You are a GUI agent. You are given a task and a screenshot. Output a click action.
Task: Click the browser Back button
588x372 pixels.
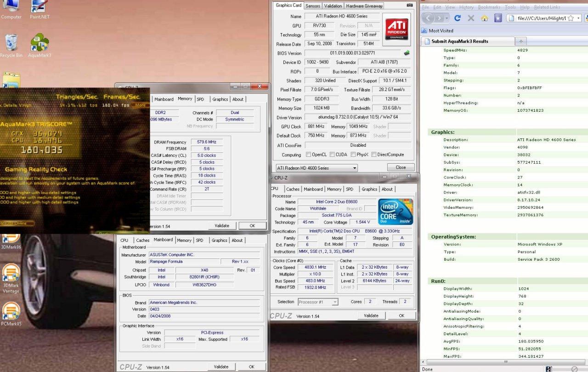pos(428,18)
